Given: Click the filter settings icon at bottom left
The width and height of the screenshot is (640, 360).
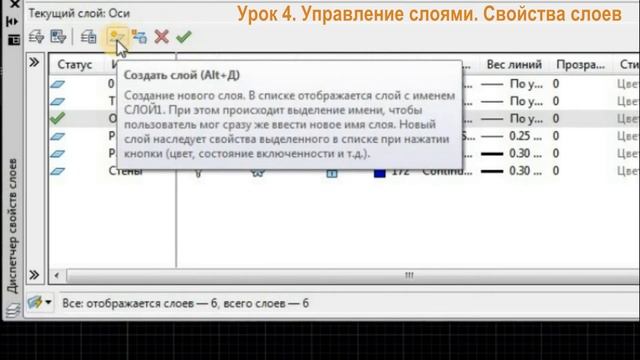Looking at the screenshot, I should click(x=35, y=302).
